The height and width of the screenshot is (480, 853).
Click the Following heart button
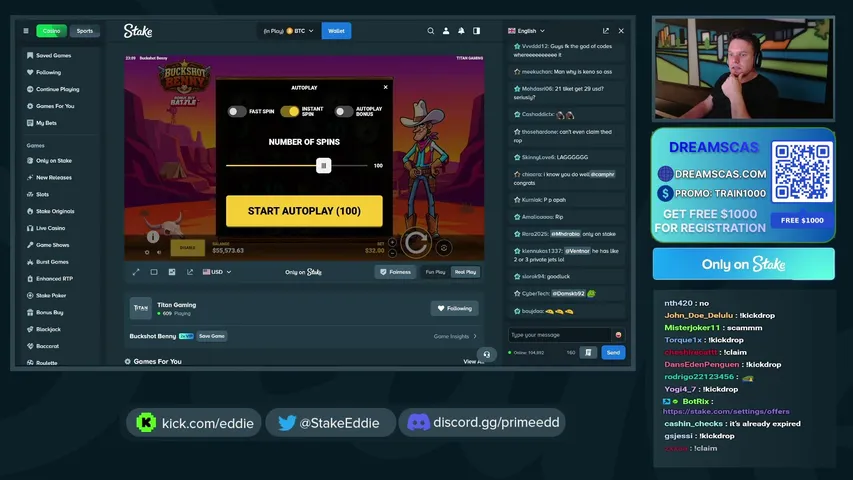pyautogui.click(x=455, y=309)
